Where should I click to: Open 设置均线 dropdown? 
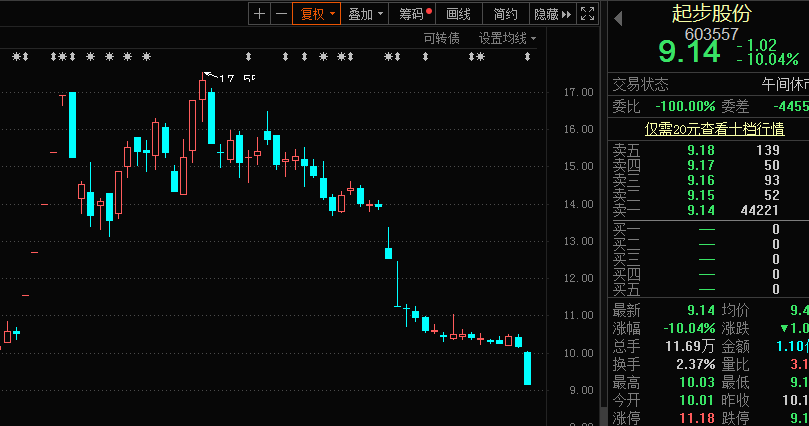point(507,38)
